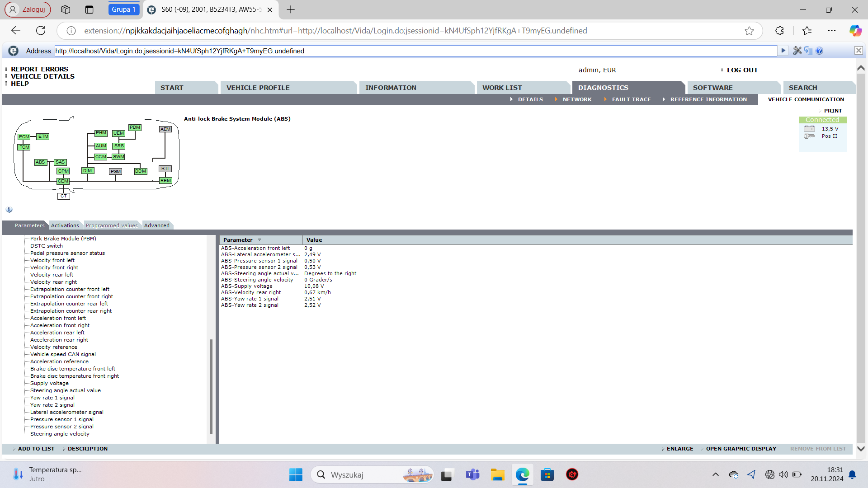Click ADD TO LIST button
This screenshot has height=488, width=868.
point(36,449)
